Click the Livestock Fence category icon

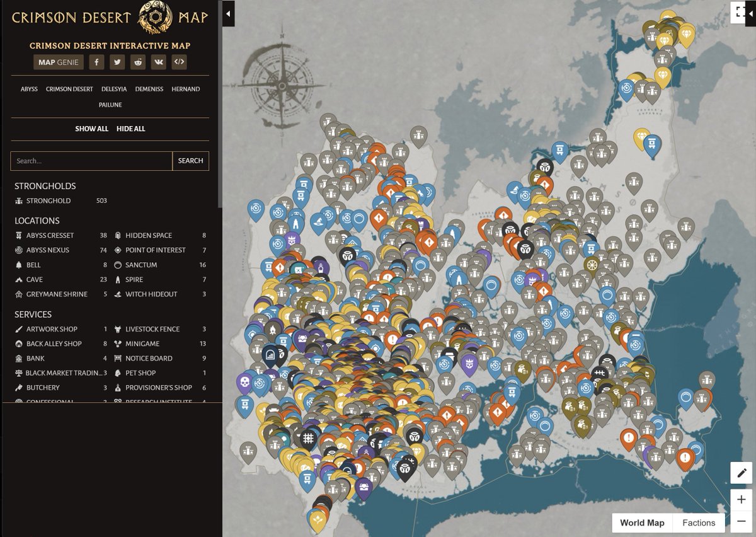point(118,329)
